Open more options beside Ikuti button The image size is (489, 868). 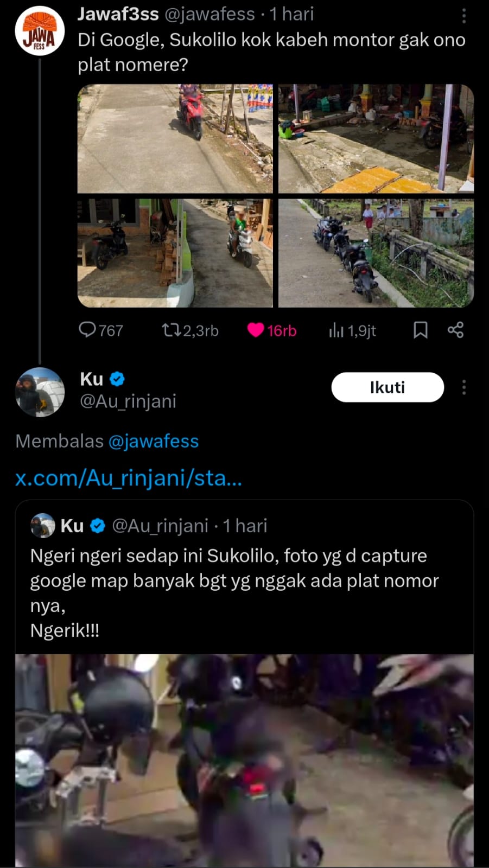tap(463, 387)
